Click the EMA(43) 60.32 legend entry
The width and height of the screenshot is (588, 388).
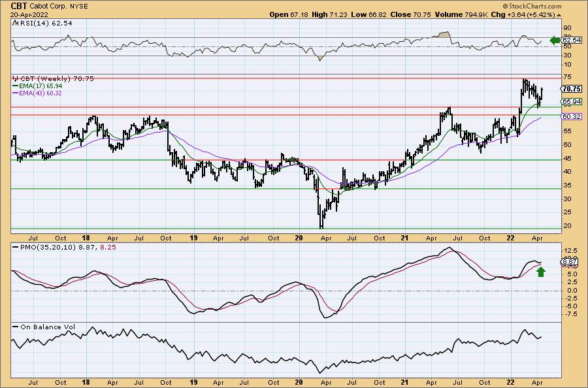(x=41, y=93)
